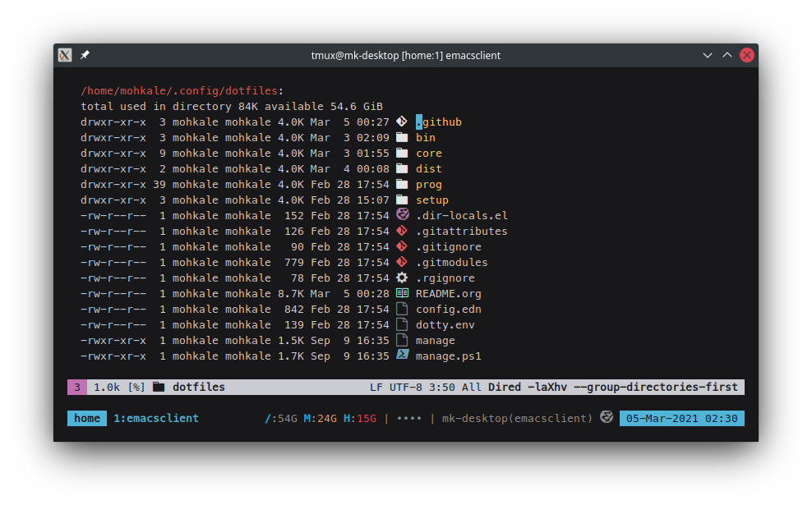Click the pink window number 3 indicator

pyautogui.click(x=76, y=387)
